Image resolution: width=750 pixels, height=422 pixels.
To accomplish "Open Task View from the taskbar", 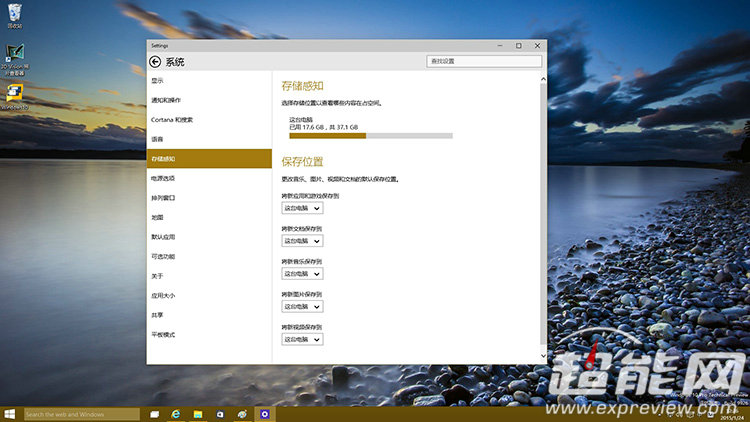I will [x=155, y=413].
